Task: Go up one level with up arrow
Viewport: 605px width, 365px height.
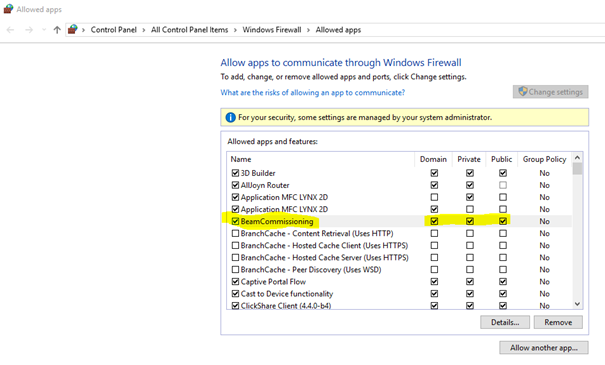Action: click(57, 30)
